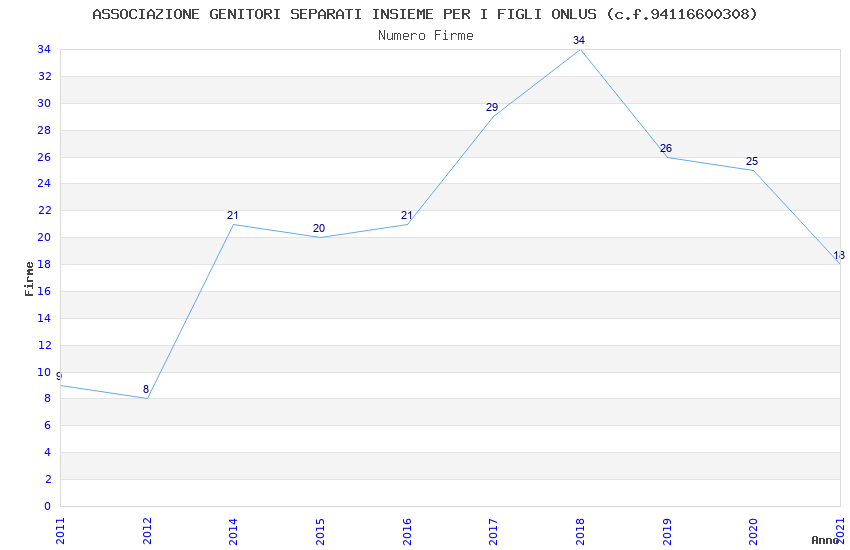Click the y-axis tick value 24
Image resolution: width=850 pixels, height=550 pixels.
pos(44,183)
